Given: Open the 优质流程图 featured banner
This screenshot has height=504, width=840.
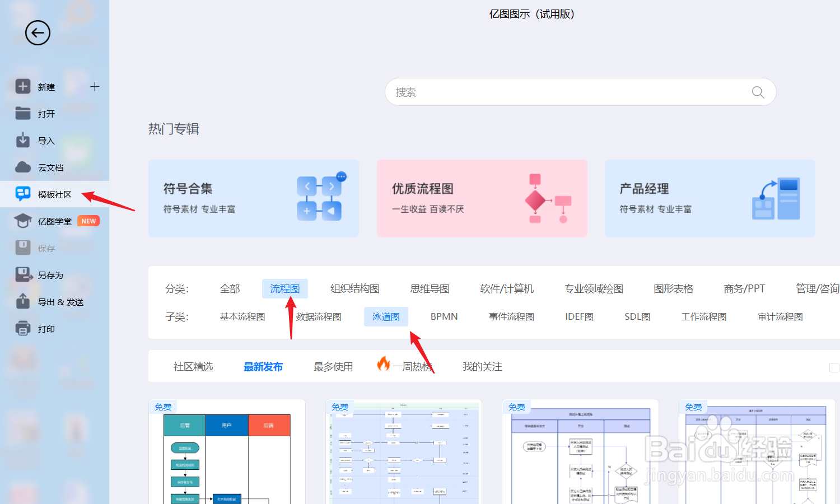Looking at the screenshot, I should pyautogui.click(x=482, y=198).
